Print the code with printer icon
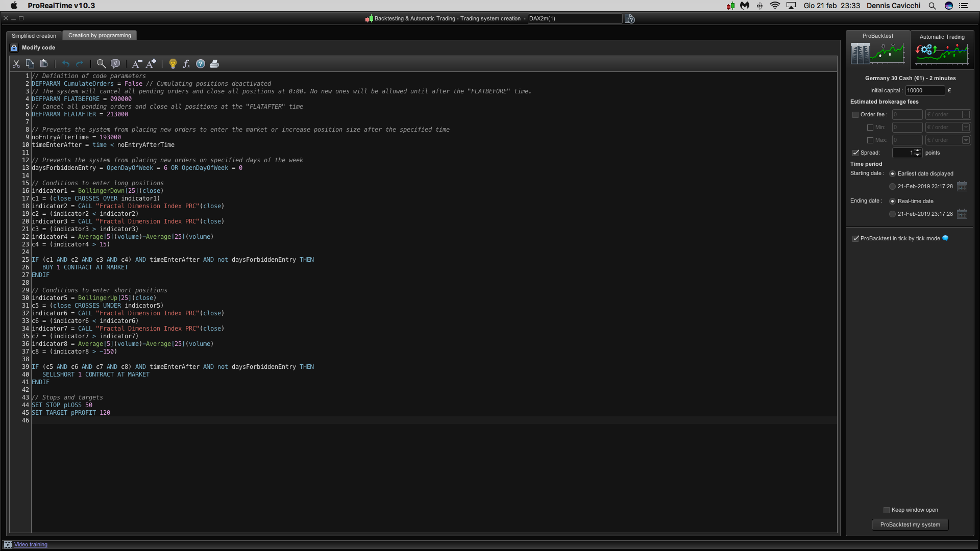980x551 pixels. point(214,64)
